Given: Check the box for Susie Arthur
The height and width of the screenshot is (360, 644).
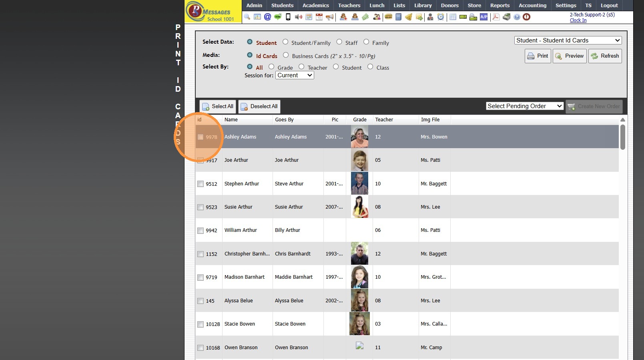Looking at the screenshot, I should click(201, 207).
